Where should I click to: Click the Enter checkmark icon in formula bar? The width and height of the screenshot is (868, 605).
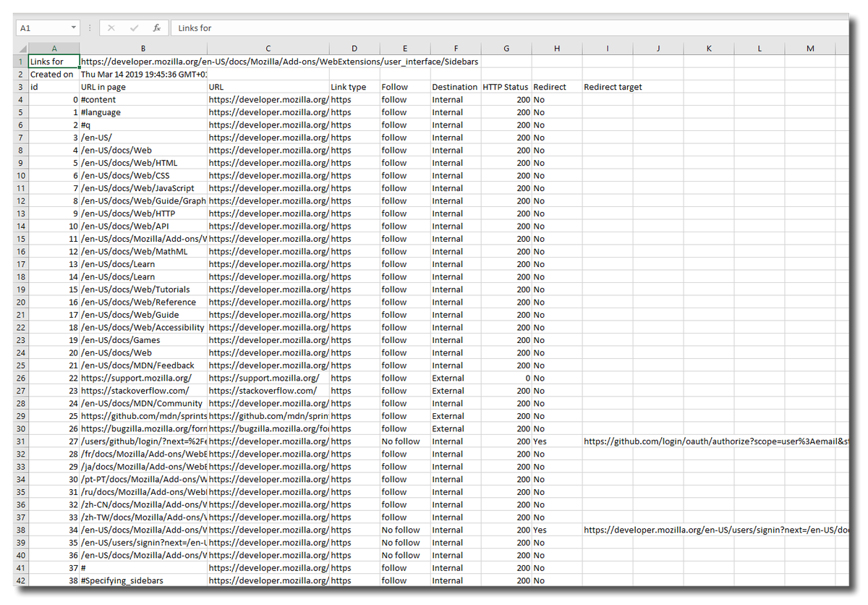click(x=134, y=27)
